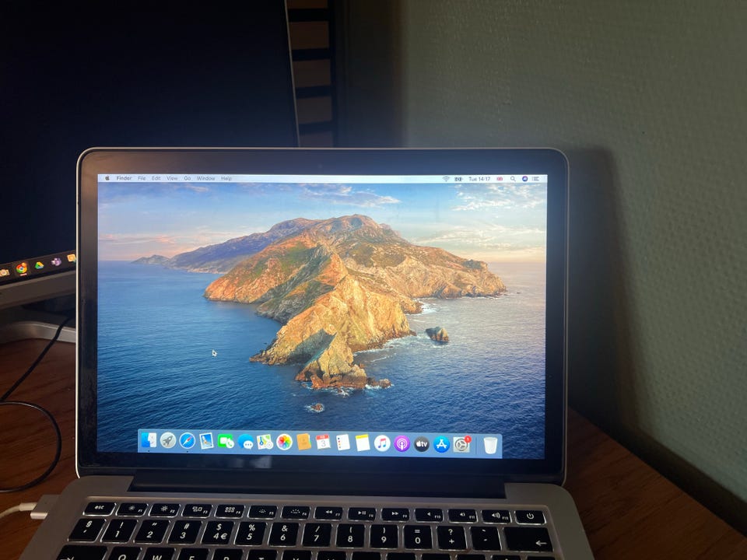
Task: Click the input source flag icon
Action: 500,179
